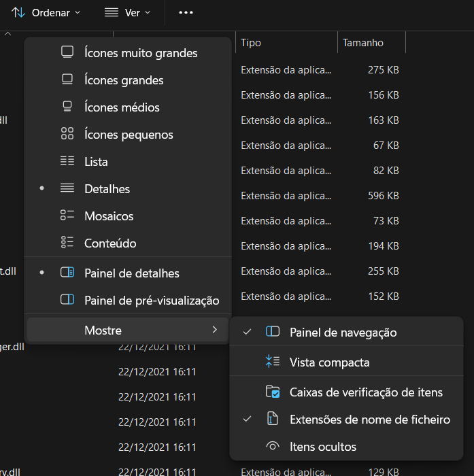Click the Painel de pré-visualização icon
This screenshot has width=474, height=476.
click(x=67, y=300)
